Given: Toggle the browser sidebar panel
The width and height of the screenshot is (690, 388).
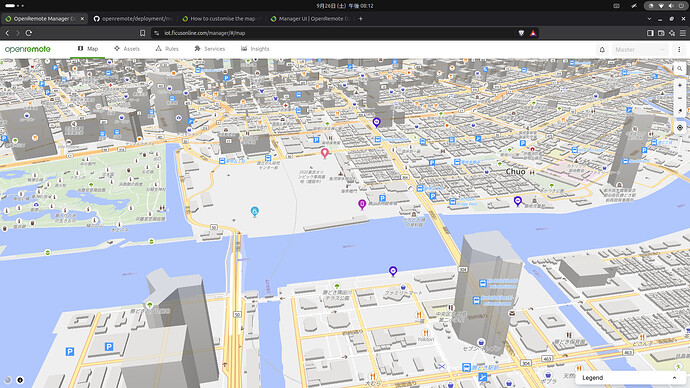Looking at the screenshot, I should 650,33.
